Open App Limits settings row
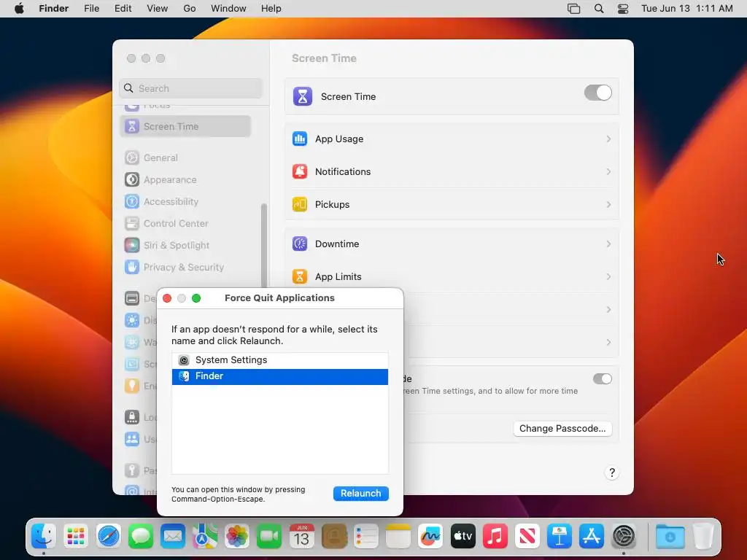 [x=452, y=276]
